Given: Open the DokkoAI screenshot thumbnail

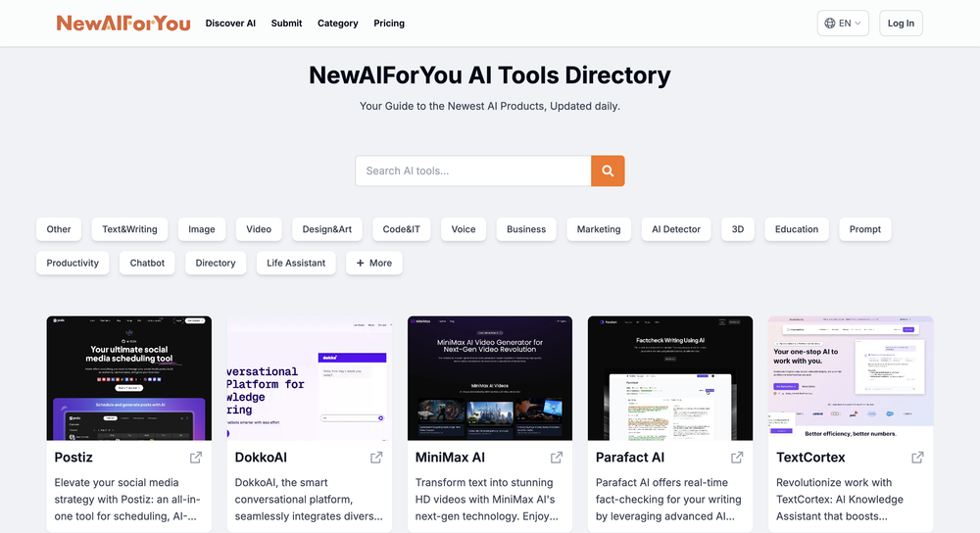Looking at the screenshot, I should click(x=310, y=378).
